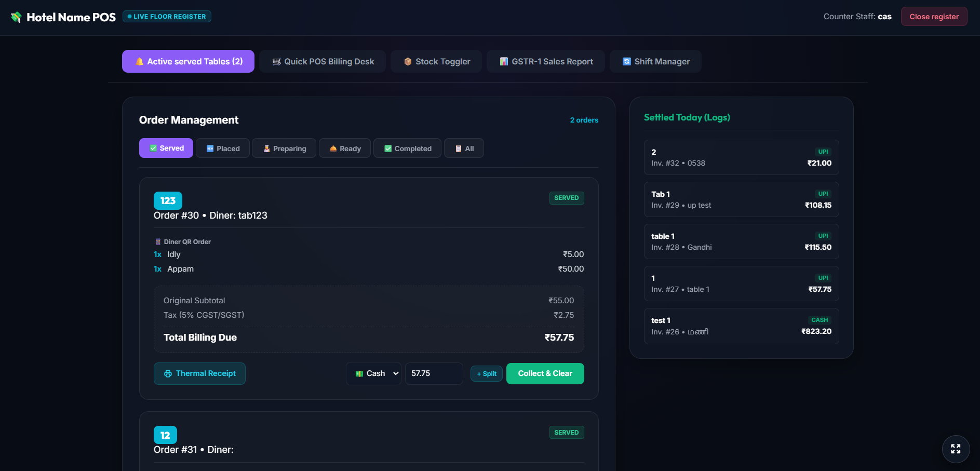Click the Close register button
This screenshot has height=471, width=980.
pyautogui.click(x=934, y=17)
